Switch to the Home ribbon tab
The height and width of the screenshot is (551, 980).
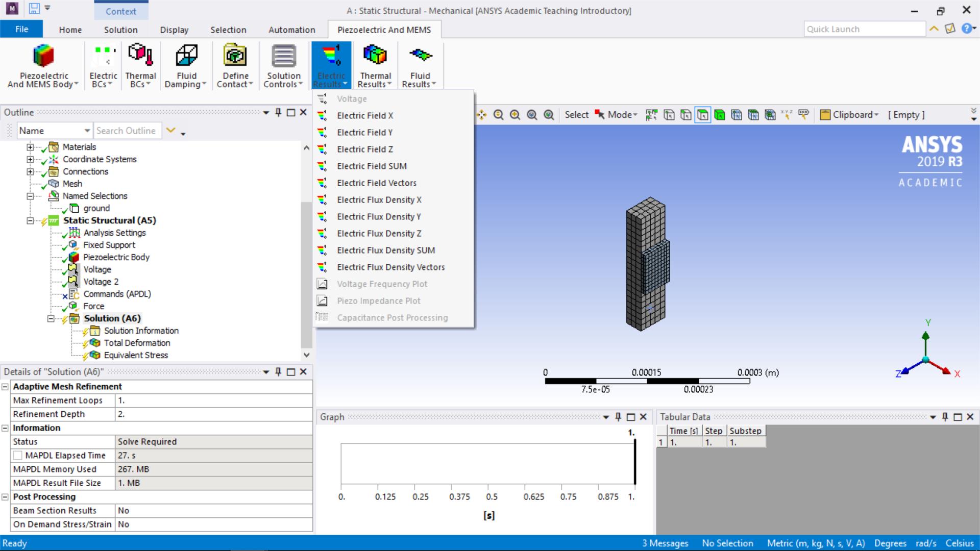point(70,30)
